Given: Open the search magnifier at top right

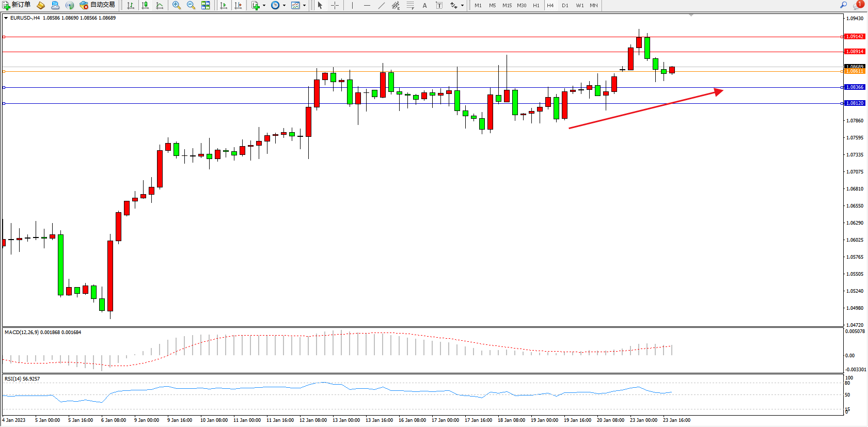Looking at the screenshot, I should (843, 5).
